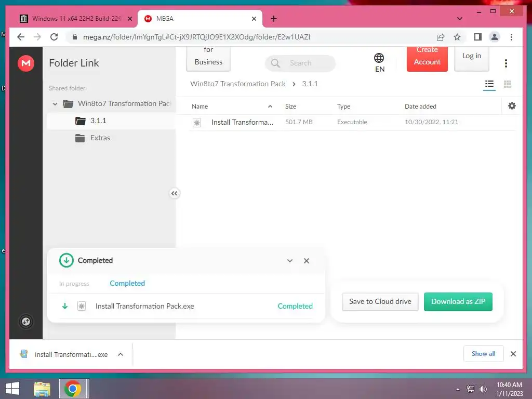The width and height of the screenshot is (532, 399).
Task: Open the network tray icon
Action: pos(471,389)
